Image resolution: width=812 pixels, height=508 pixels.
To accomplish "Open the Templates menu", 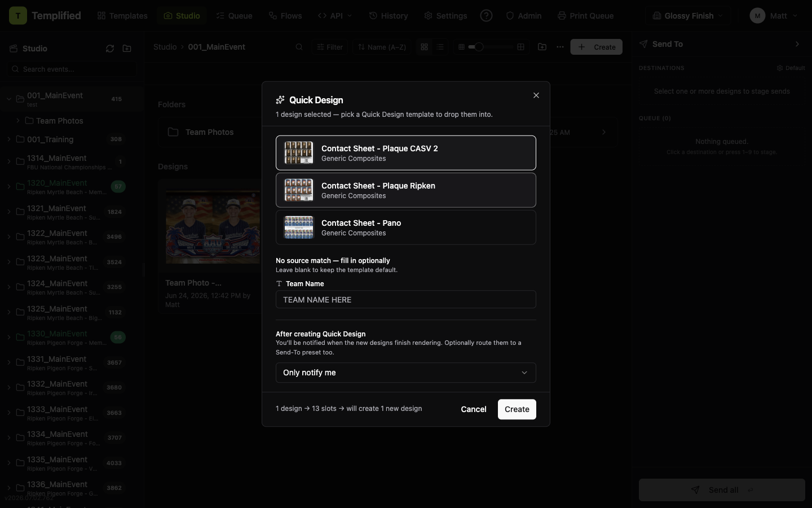I will click(122, 16).
